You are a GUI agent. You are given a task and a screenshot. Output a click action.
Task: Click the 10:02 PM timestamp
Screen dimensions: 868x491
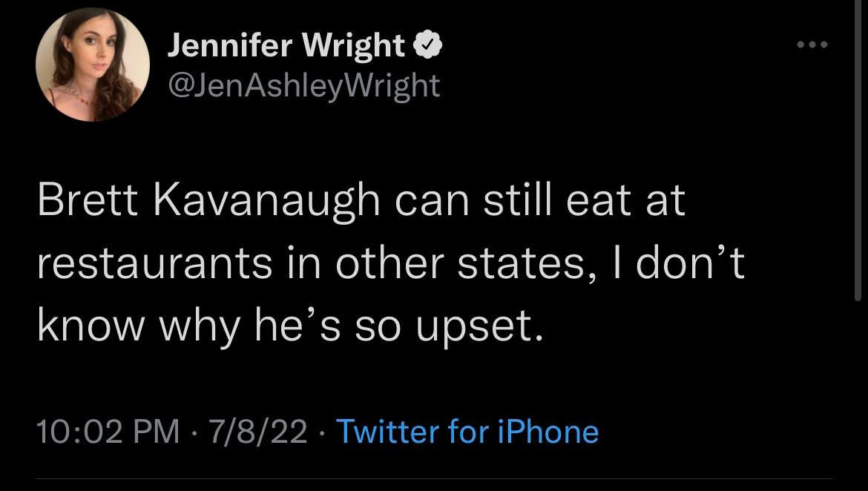(108, 431)
